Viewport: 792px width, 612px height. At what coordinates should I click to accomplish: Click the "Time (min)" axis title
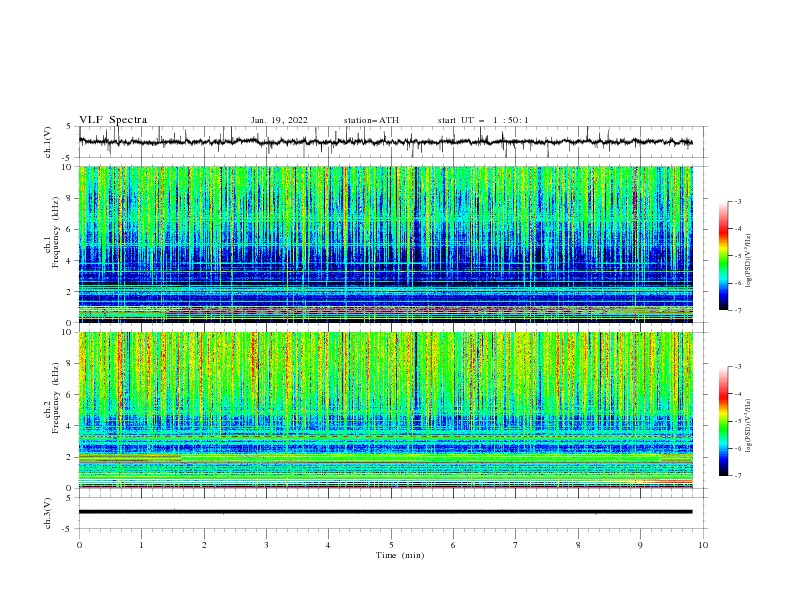coord(400,555)
